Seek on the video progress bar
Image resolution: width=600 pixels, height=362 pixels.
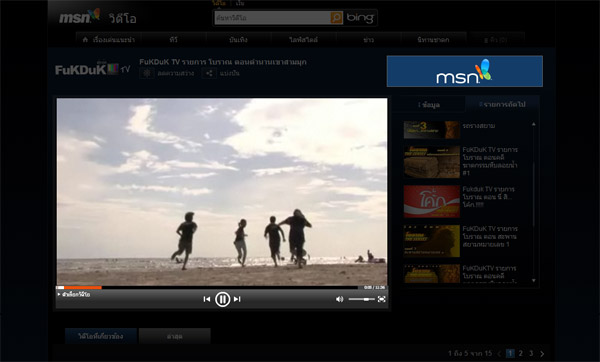pos(207,287)
